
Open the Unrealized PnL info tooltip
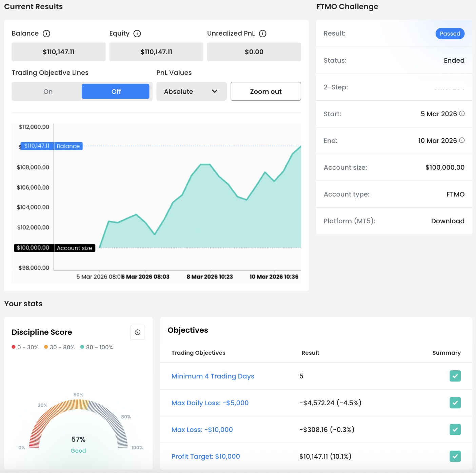click(262, 34)
